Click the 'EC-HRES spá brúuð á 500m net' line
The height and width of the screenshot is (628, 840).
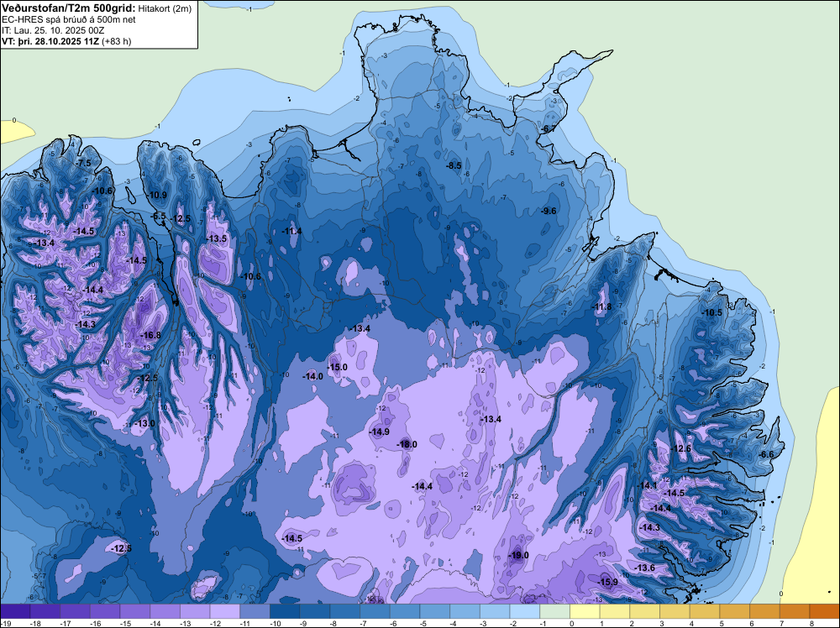point(69,19)
